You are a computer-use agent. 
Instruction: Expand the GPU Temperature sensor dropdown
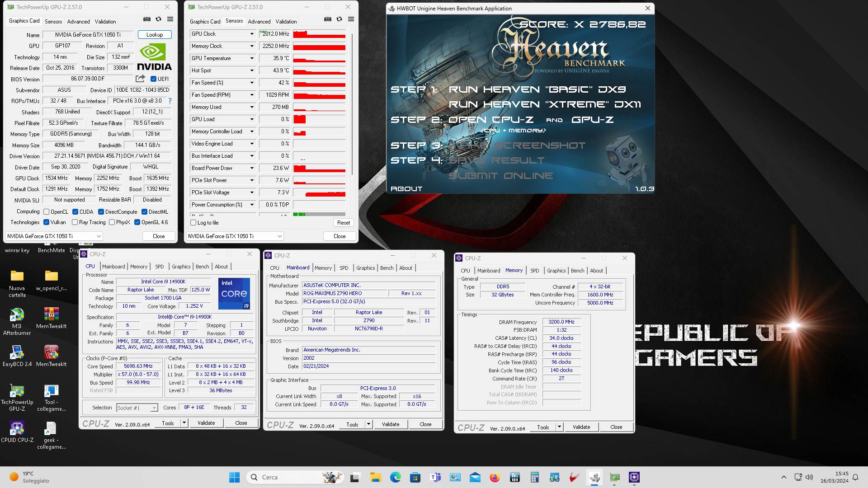[x=252, y=58]
